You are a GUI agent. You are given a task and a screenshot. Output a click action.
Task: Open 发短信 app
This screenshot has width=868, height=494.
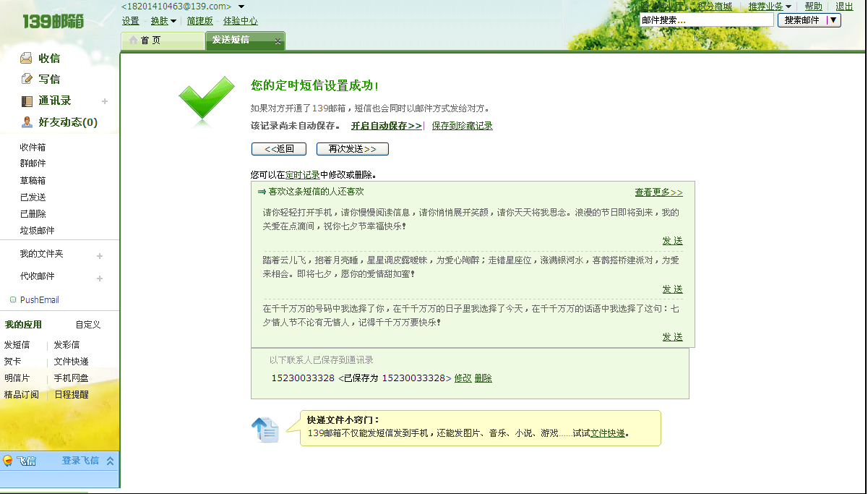pos(17,345)
